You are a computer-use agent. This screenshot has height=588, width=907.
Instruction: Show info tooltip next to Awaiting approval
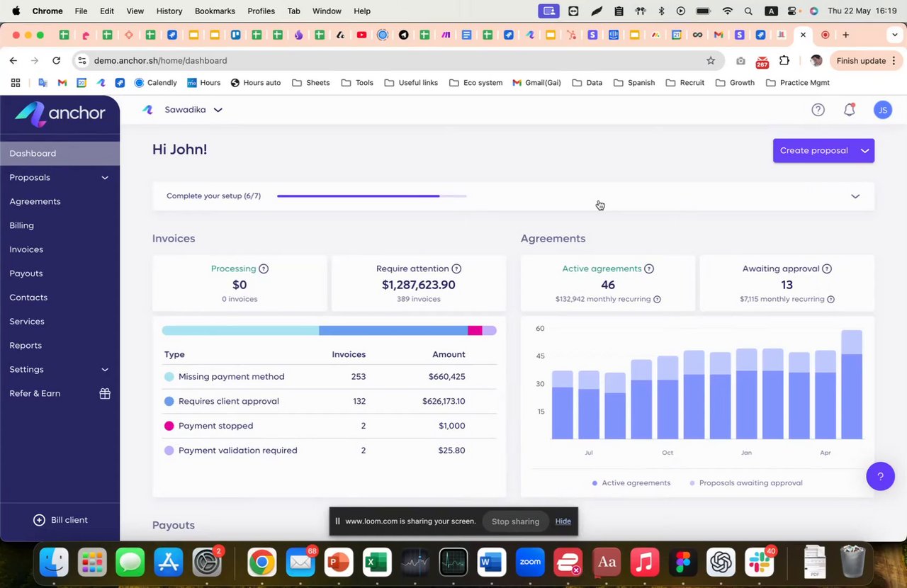point(827,268)
